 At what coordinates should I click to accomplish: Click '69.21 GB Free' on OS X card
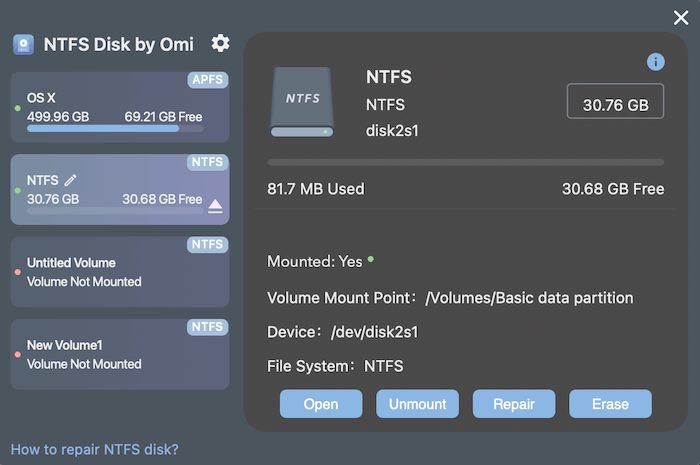(x=163, y=117)
